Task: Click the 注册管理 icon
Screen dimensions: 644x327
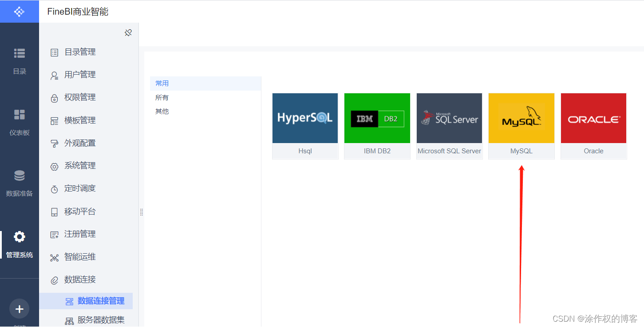Action: tap(54, 235)
